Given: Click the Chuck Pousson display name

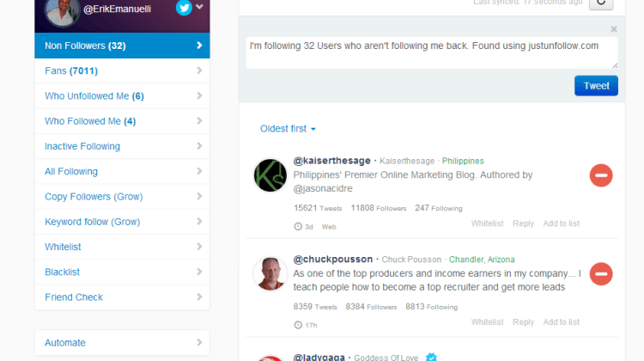Looking at the screenshot, I should click(x=411, y=260).
